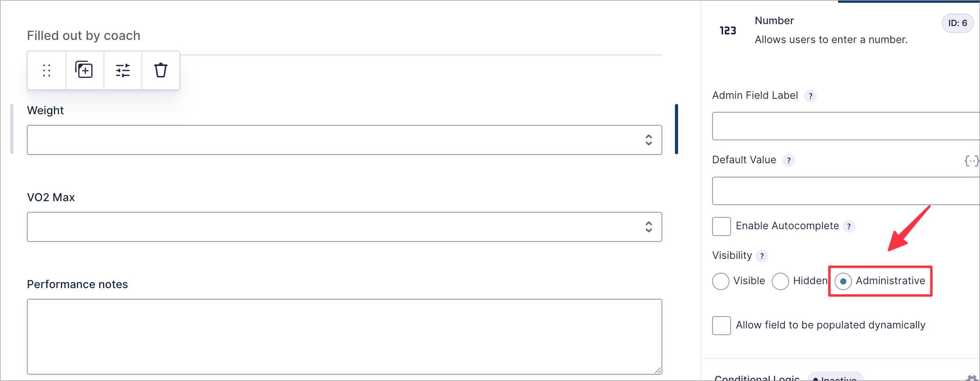Open field options via the sliders icon
Screen dimensions: 980x381
(x=122, y=70)
